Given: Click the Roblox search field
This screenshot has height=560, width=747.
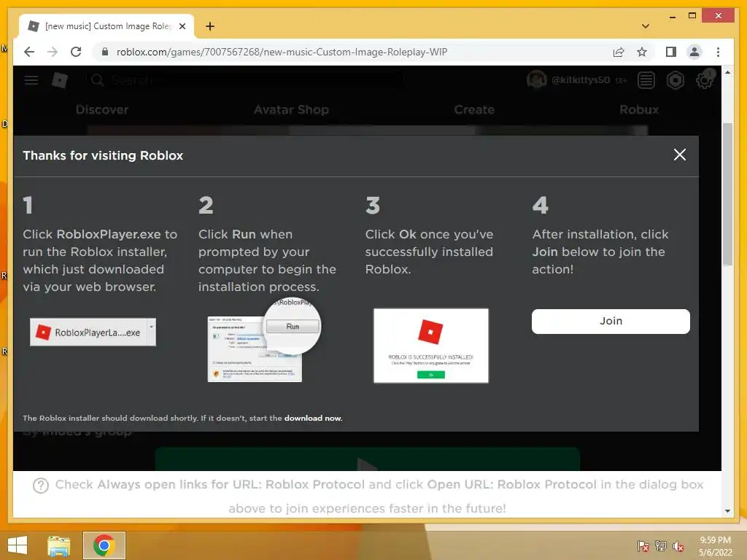Looking at the screenshot, I should click(x=245, y=80).
